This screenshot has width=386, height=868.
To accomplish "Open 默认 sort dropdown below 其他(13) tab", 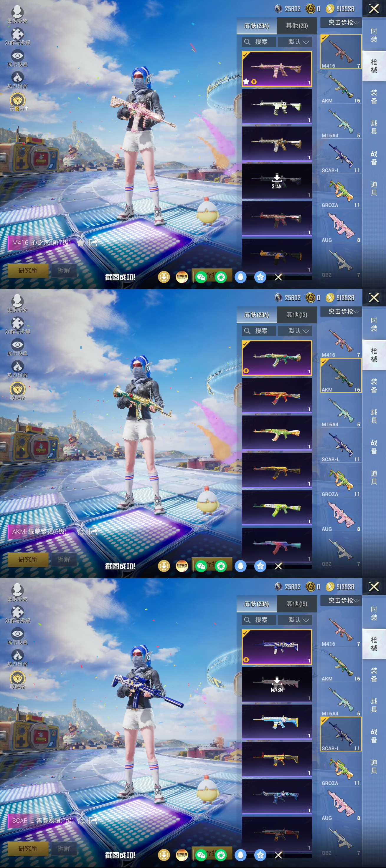I will [x=298, y=331].
